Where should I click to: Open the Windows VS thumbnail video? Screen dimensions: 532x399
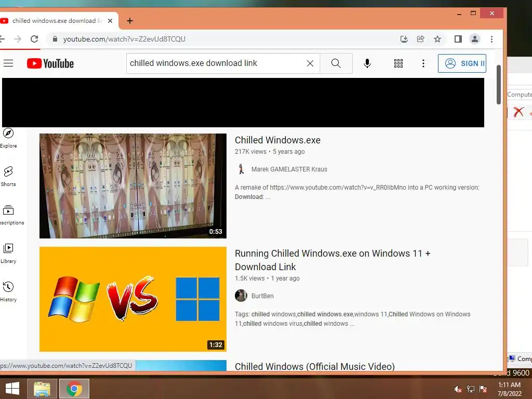click(x=132, y=299)
